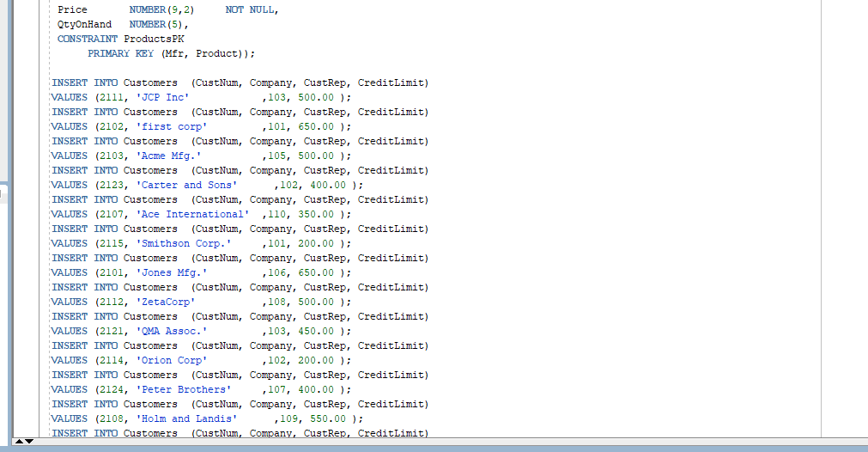Click the Price column name
Image resolution: width=868 pixels, height=452 pixels.
(x=72, y=10)
